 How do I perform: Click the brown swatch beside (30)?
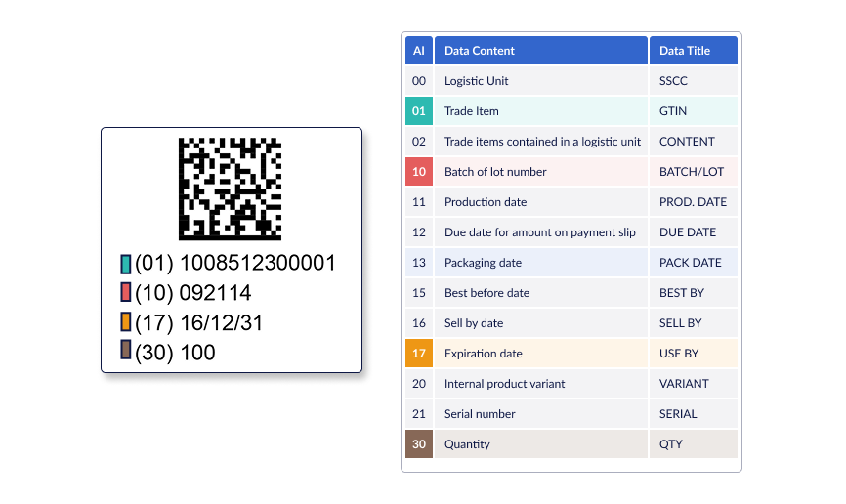(126, 349)
